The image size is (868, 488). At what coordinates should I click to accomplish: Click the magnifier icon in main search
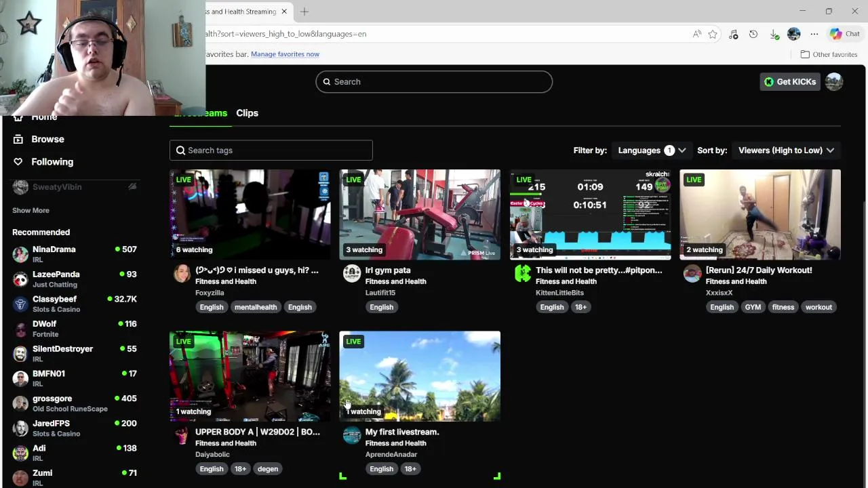coord(327,81)
